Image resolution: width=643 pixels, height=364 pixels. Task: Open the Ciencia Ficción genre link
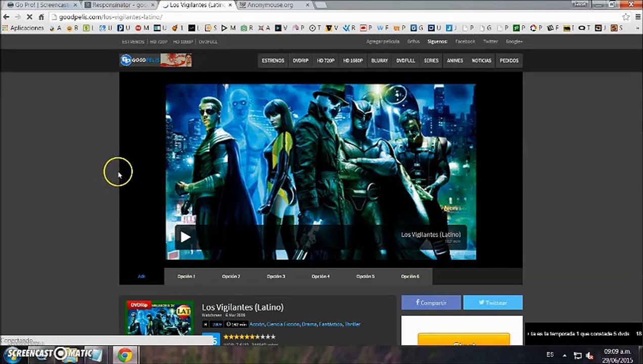pyautogui.click(x=283, y=325)
